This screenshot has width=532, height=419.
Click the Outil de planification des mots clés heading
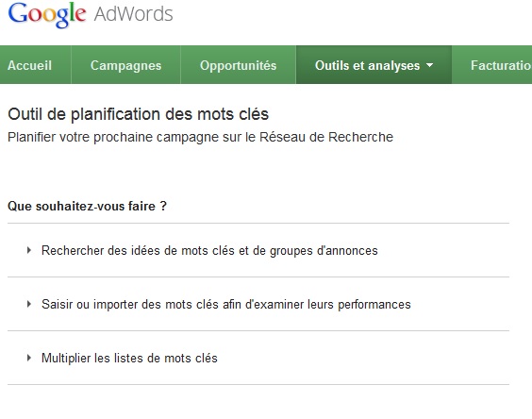(138, 114)
